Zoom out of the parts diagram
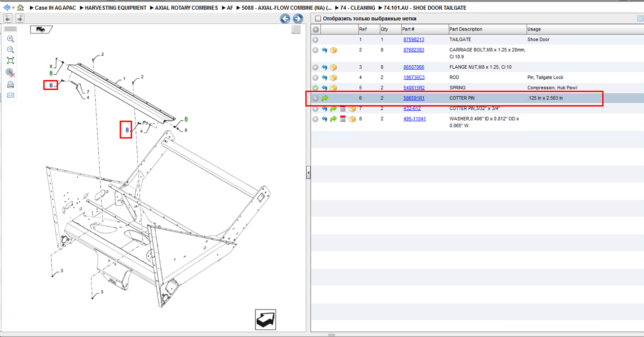Viewport: 644px width, 337px height. tap(11, 50)
